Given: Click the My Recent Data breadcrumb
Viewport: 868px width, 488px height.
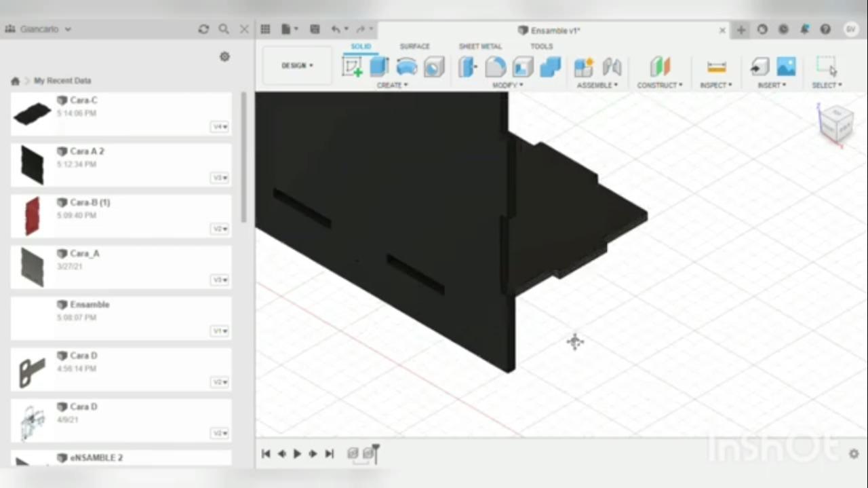Looking at the screenshot, I should click(62, 81).
